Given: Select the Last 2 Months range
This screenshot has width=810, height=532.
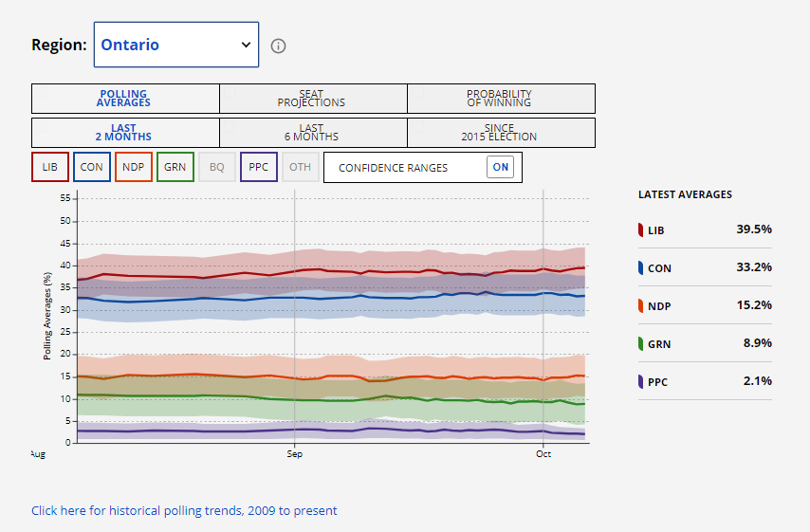Looking at the screenshot, I should pyautogui.click(x=125, y=133).
